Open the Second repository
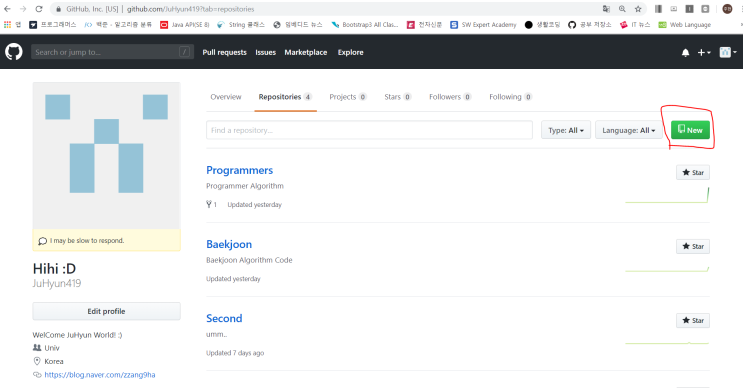This screenshot has width=743, height=388. tap(224, 318)
